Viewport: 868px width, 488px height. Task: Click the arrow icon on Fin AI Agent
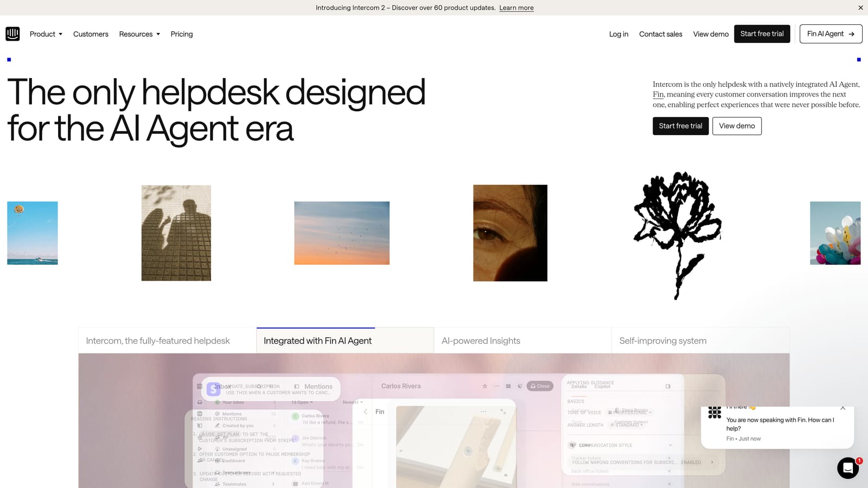(x=852, y=34)
